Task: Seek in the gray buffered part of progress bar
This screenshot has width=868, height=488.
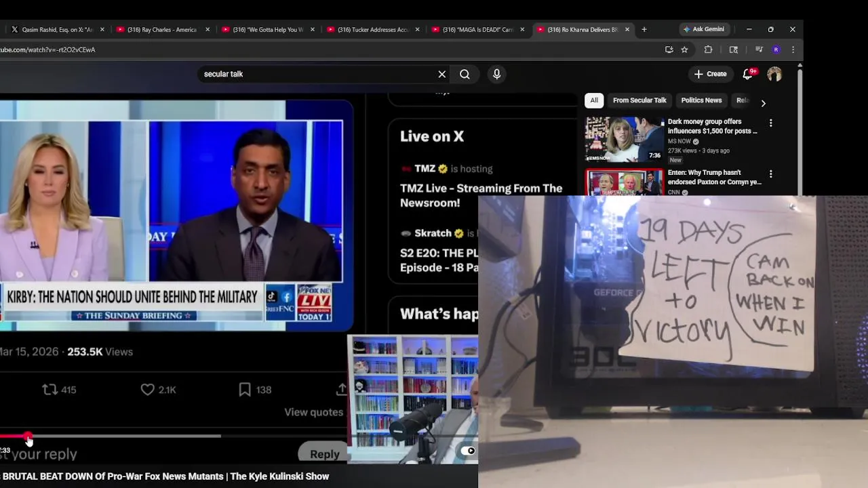Action: tap(125, 436)
